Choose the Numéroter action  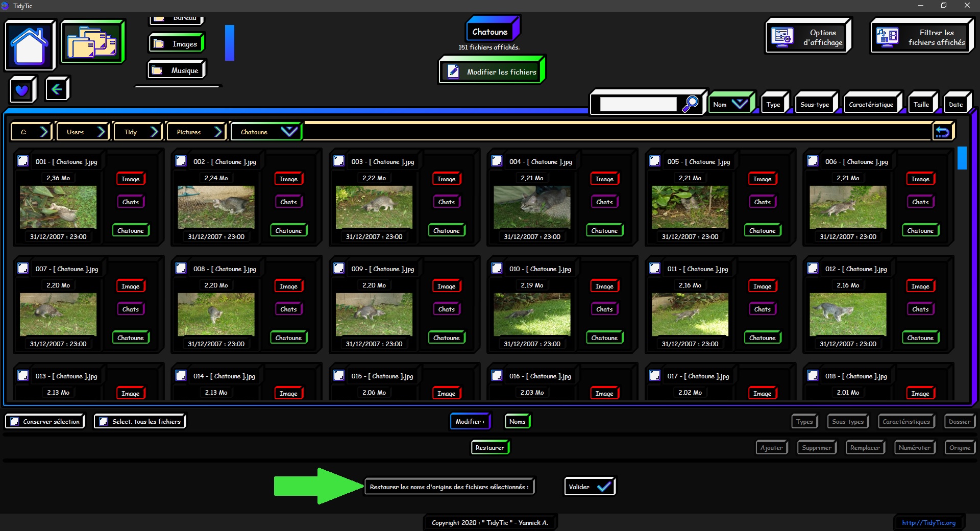[x=915, y=447]
